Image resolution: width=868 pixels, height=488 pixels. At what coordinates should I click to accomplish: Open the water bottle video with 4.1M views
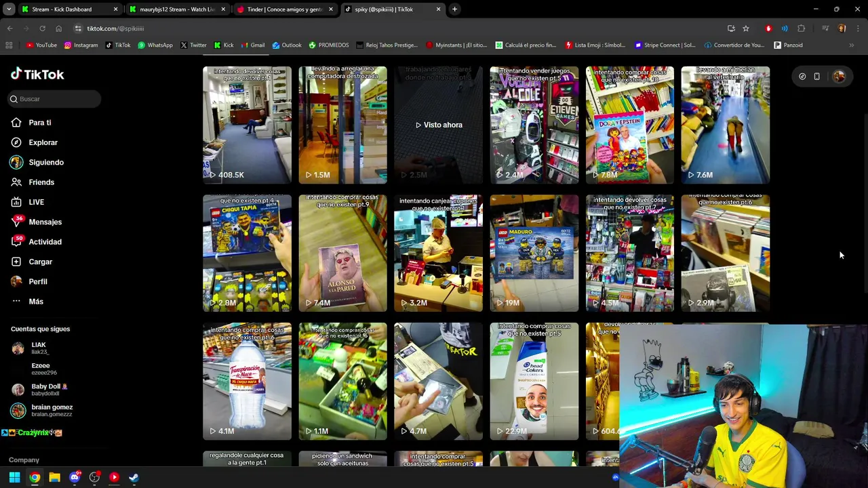(247, 382)
